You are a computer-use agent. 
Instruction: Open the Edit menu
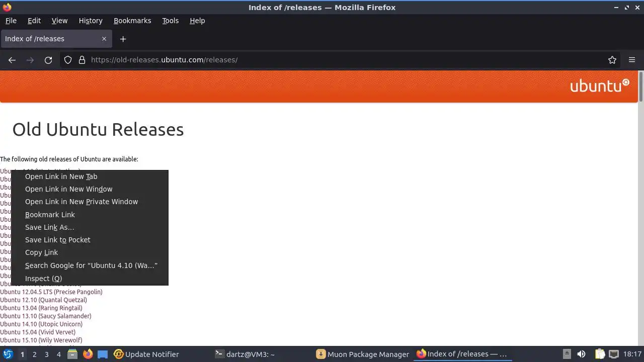pyautogui.click(x=34, y=21)
